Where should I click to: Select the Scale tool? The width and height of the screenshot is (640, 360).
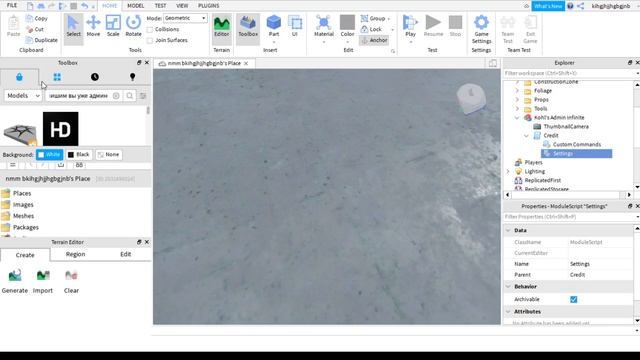tap(113, 26)
